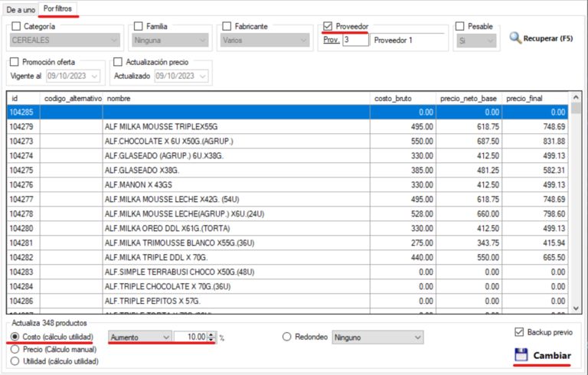The height and width of the screenshot is (375, 588).
Task: Click the Cambiar button
Action: pos(543,355)
